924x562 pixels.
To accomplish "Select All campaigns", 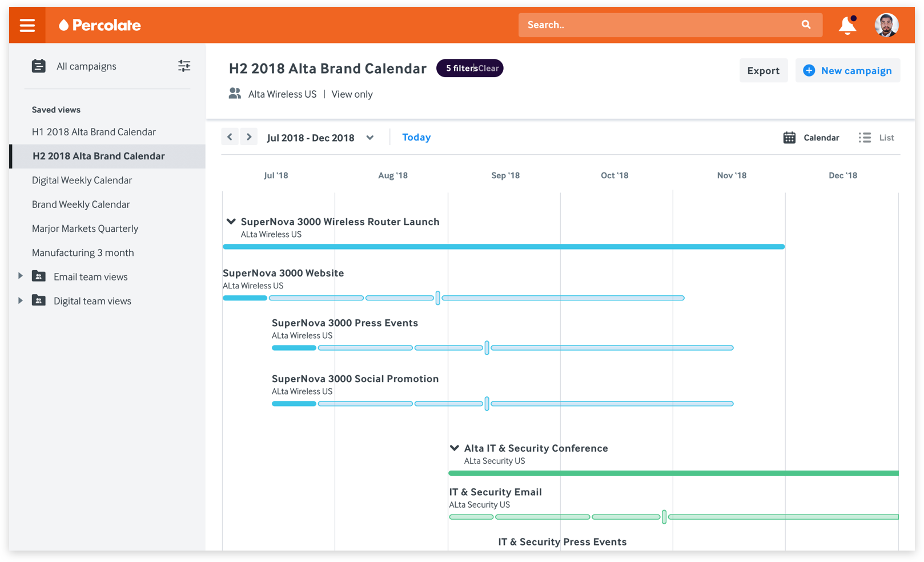I will point(86,66).
